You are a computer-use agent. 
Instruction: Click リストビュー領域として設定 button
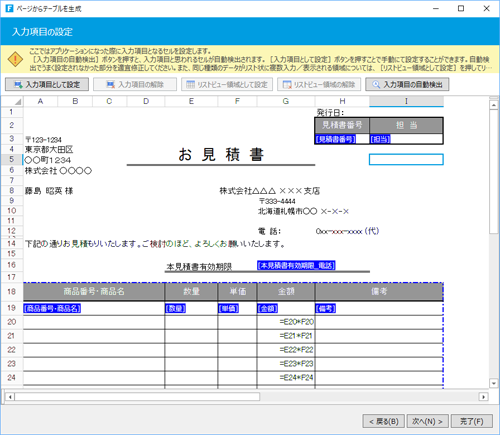[x=227, y=84]
